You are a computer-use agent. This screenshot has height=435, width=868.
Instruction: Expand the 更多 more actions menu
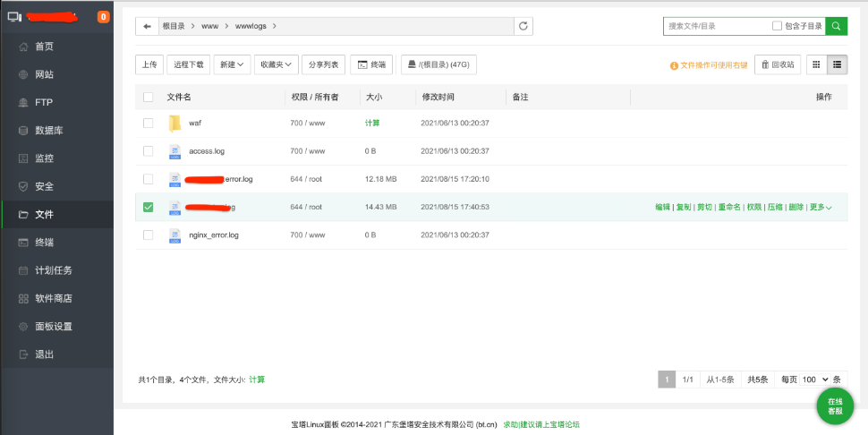click(821, 207)
